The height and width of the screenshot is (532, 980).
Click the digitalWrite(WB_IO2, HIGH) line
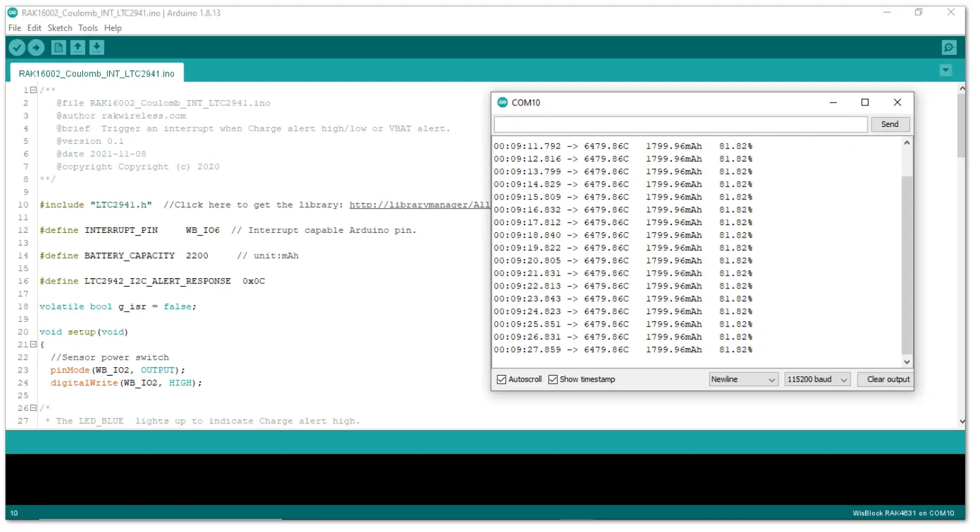pyautogui.click(x=126, y=383)
